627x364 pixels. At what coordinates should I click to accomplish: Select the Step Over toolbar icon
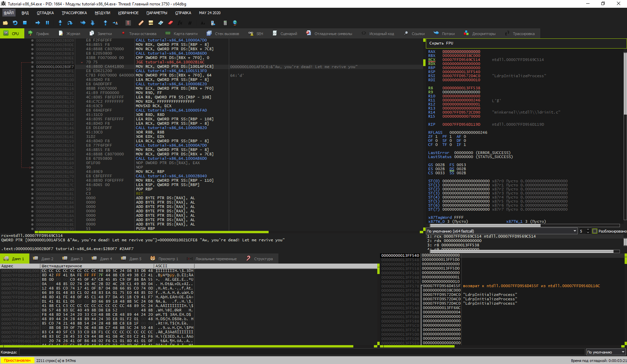click(x=70, y=23)
